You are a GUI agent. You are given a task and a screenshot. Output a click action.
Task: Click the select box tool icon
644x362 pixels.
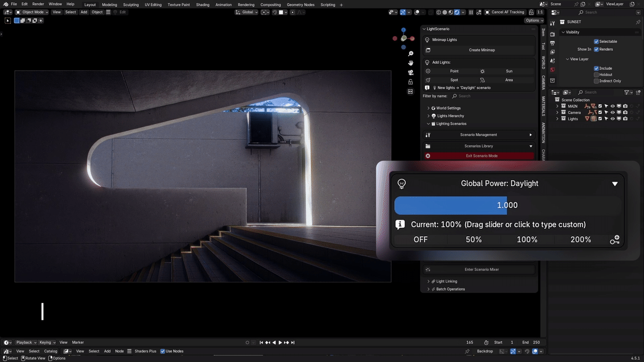point(8,21)
